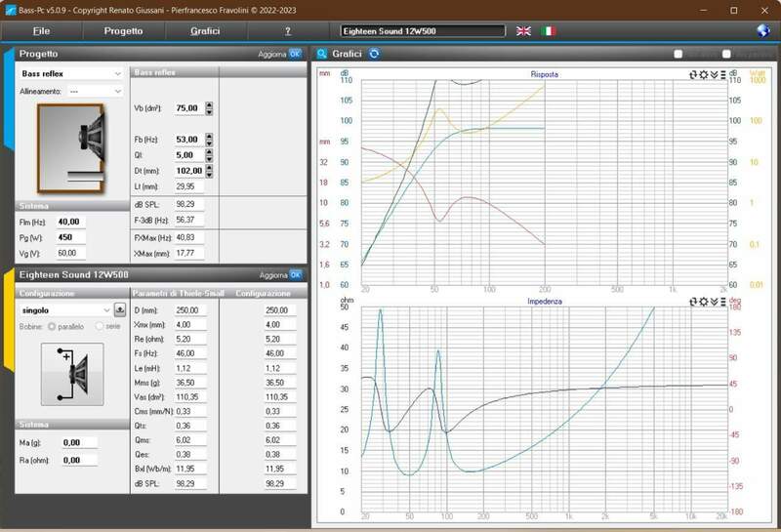Select the parallelo coil radio button
781x532 pixels.
click(53, 325)
